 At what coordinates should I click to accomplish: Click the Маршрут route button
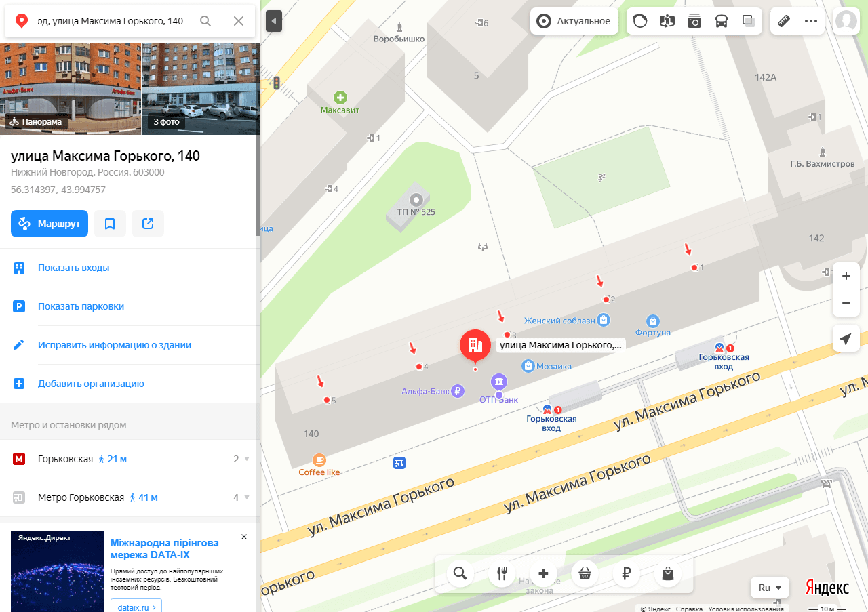[50, 224]
